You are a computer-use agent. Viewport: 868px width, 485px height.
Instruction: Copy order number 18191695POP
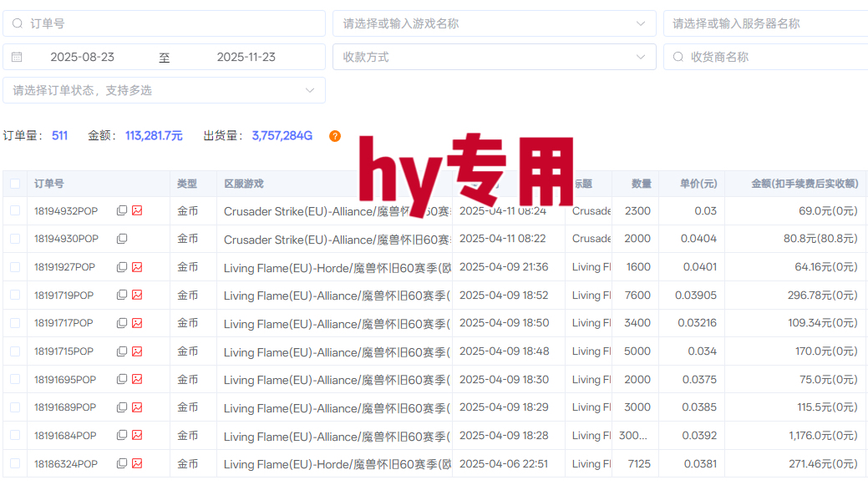click(x=122, y=379)
